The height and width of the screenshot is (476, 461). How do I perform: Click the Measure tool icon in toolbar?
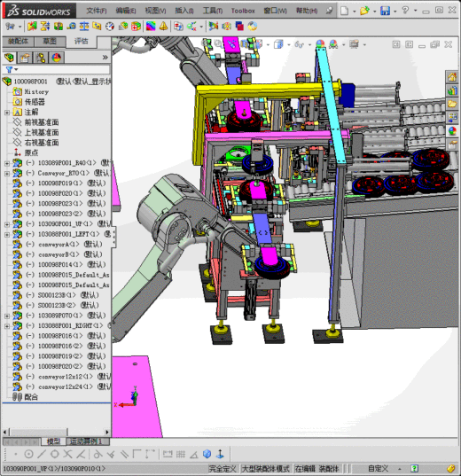[72, 27]
